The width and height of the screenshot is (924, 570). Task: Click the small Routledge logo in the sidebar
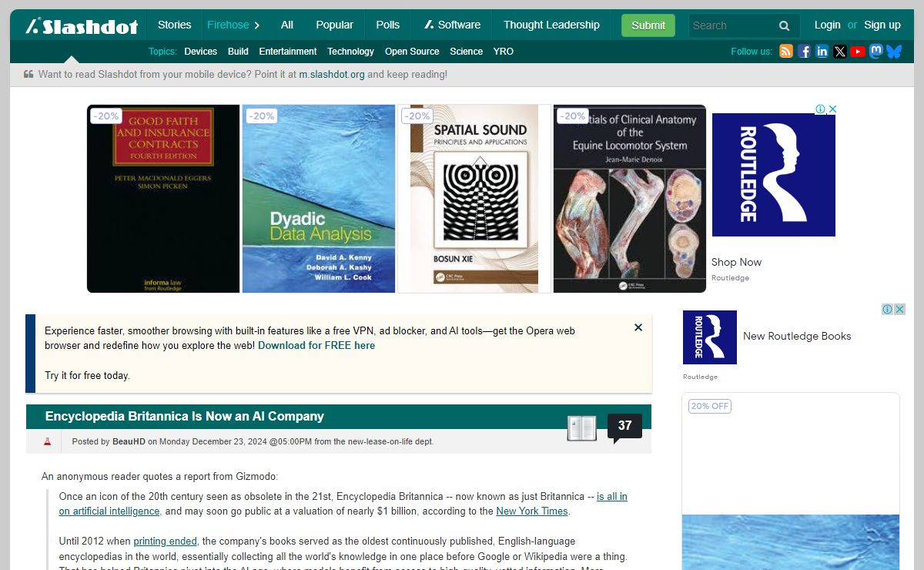point(710,337)
